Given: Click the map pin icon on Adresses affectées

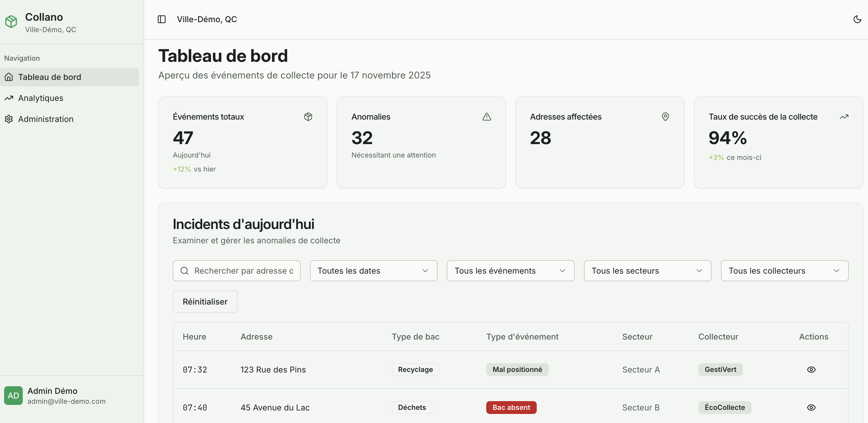Looking at the screenshot, I should (x=665, y=116).
